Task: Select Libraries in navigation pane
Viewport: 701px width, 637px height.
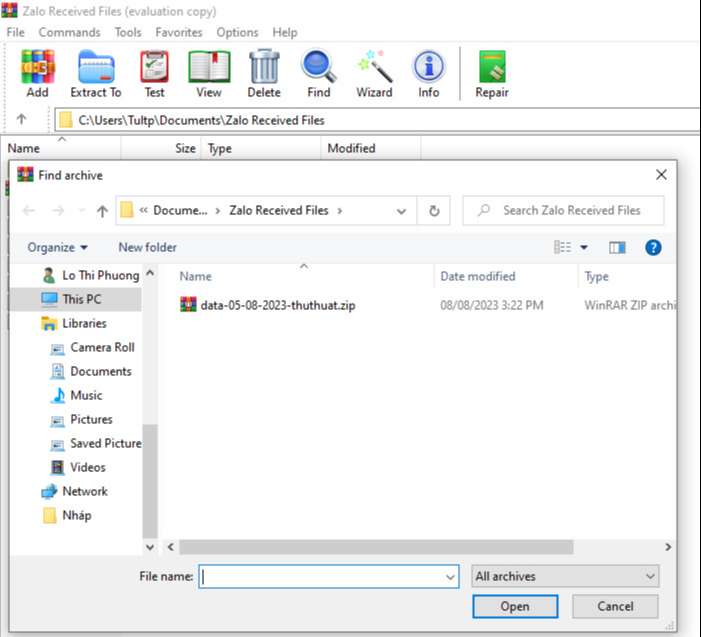Action: point(74,323)
